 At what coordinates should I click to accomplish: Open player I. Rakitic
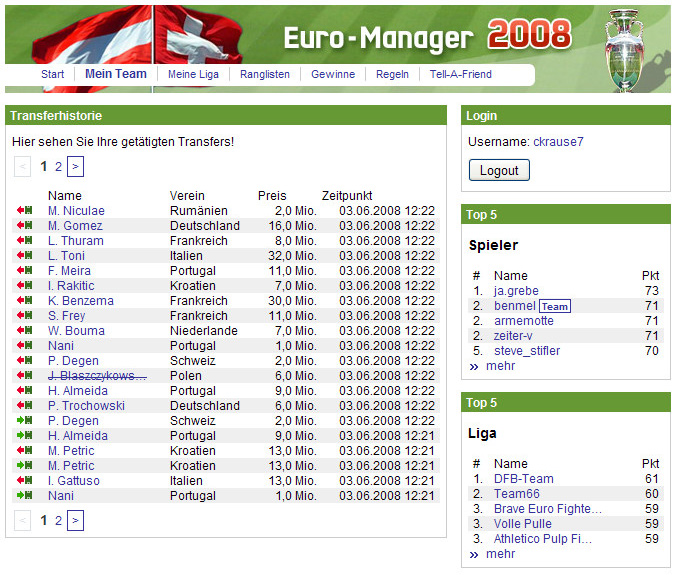click(71, 285)
